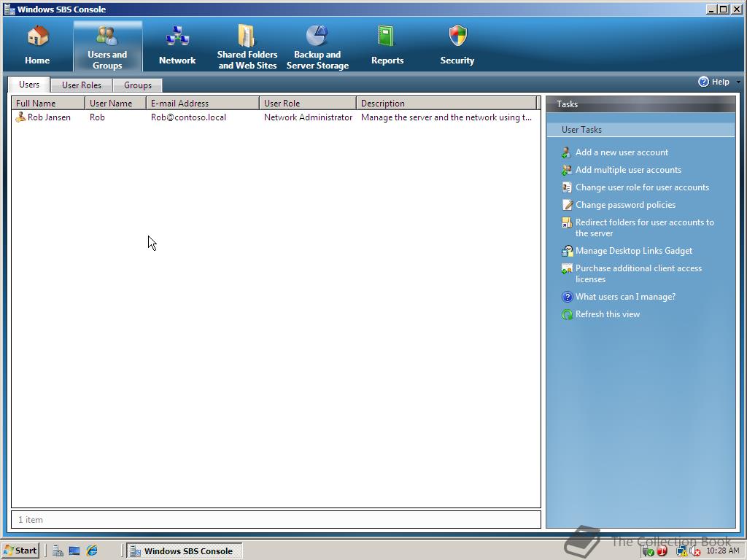747x560 pixels.
Task: Sort by User Role column header
Action: 309,104
